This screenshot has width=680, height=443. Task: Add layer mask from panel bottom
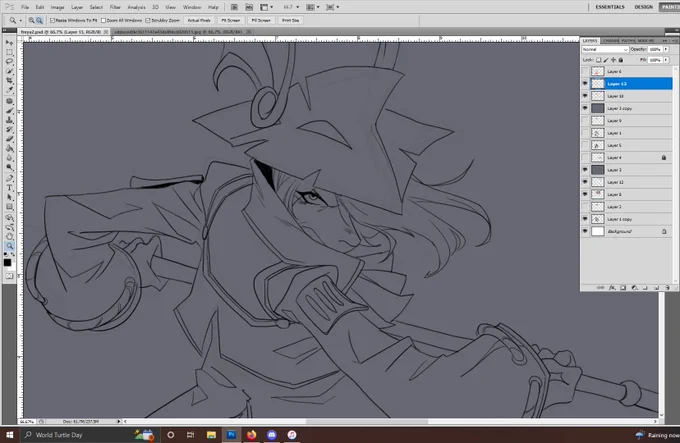click(x=623, y=288)
